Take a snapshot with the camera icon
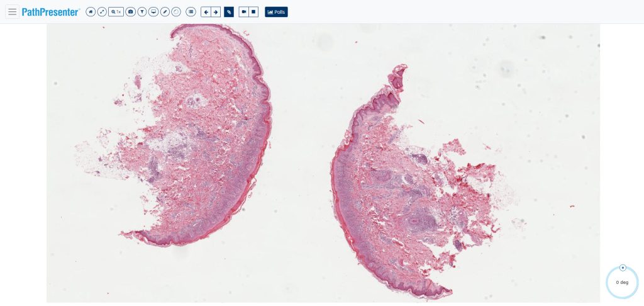The width and height of the screenshot is (644, 306). (x=131, y=12)
